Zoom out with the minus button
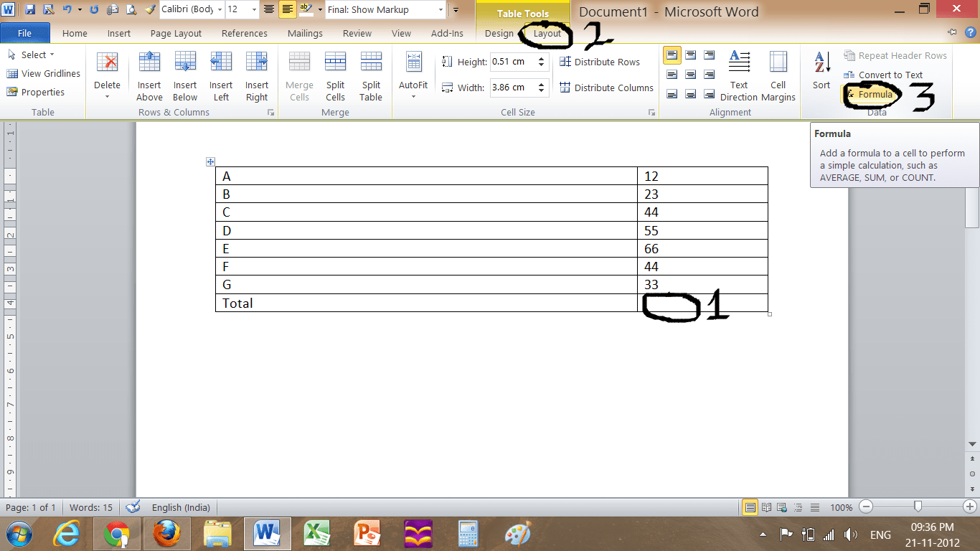The height and width of the screenshot is (551, 980). (866, 507)
